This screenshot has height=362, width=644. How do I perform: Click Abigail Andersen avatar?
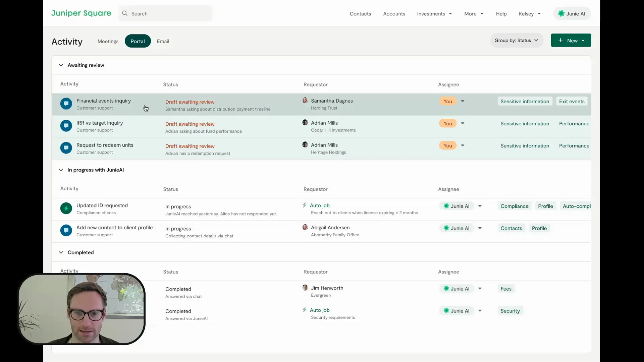305,227
